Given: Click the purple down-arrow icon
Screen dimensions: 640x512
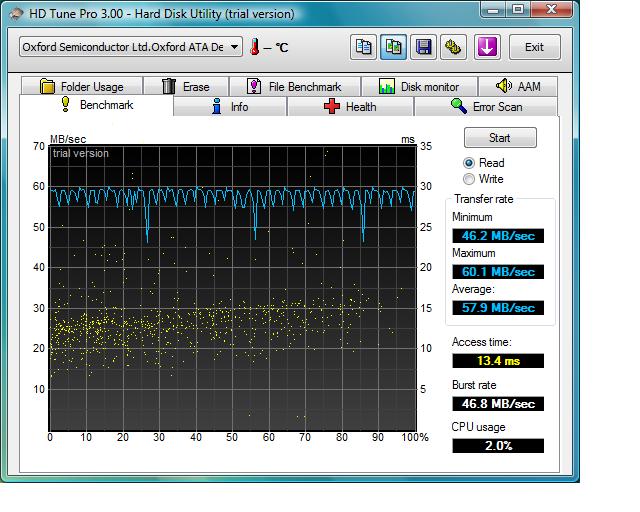Looking at the screenshot, I should pos(487,47).
